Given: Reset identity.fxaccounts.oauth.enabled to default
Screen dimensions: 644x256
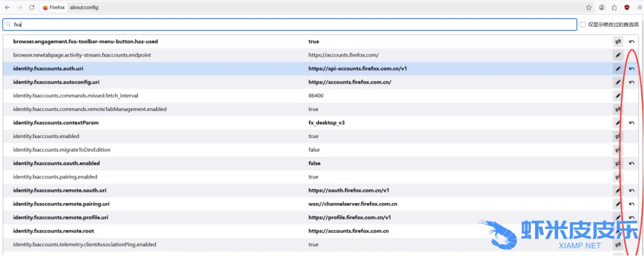Looking at the screenshot, I should click(x=631, y=163).
